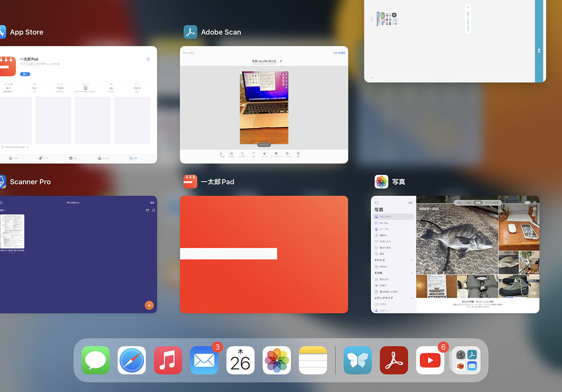Click 選択 in the Scanner Pro card
The height and width of the screenshot is (392, 562).
point(152,203)
